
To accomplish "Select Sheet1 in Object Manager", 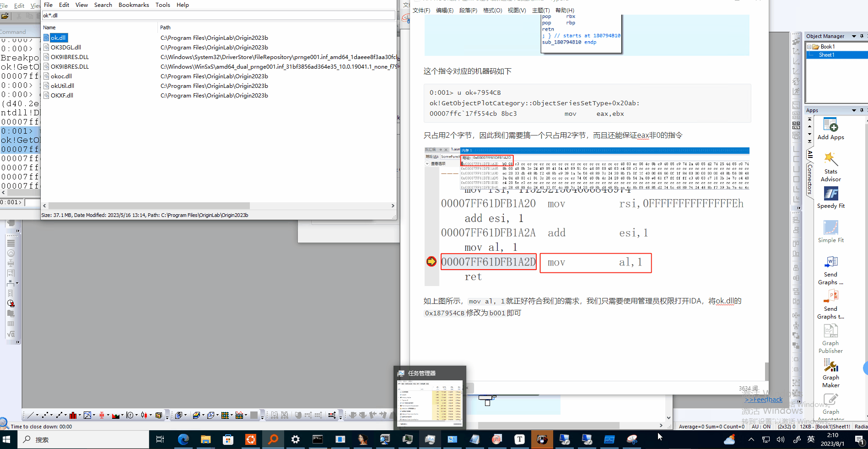I will click(826, 55).
